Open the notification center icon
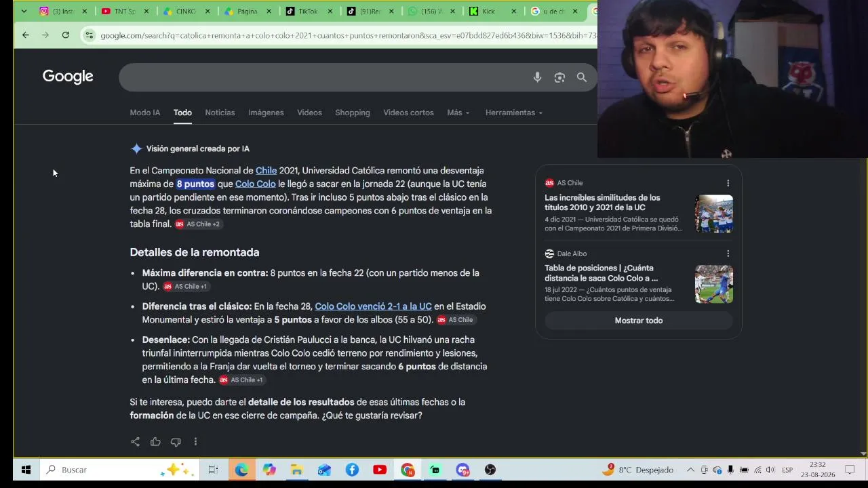The width and height of the screenshot is (868, 488). [850, 470]
